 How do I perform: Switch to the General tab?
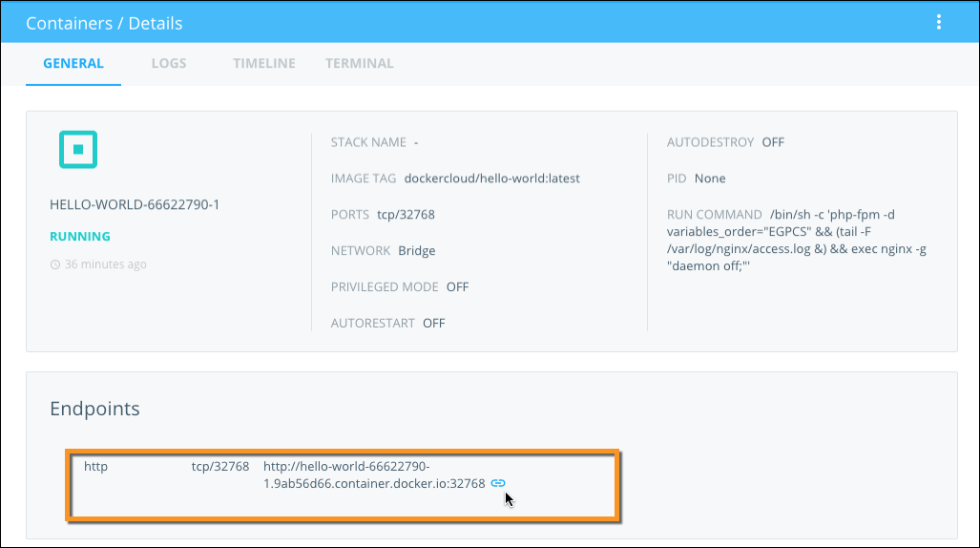pyautogui.click(x=73, y=64)
